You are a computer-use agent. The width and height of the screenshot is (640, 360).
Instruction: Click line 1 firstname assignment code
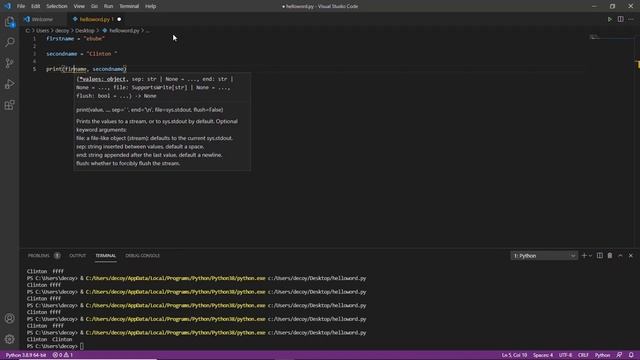click(76, 38)
